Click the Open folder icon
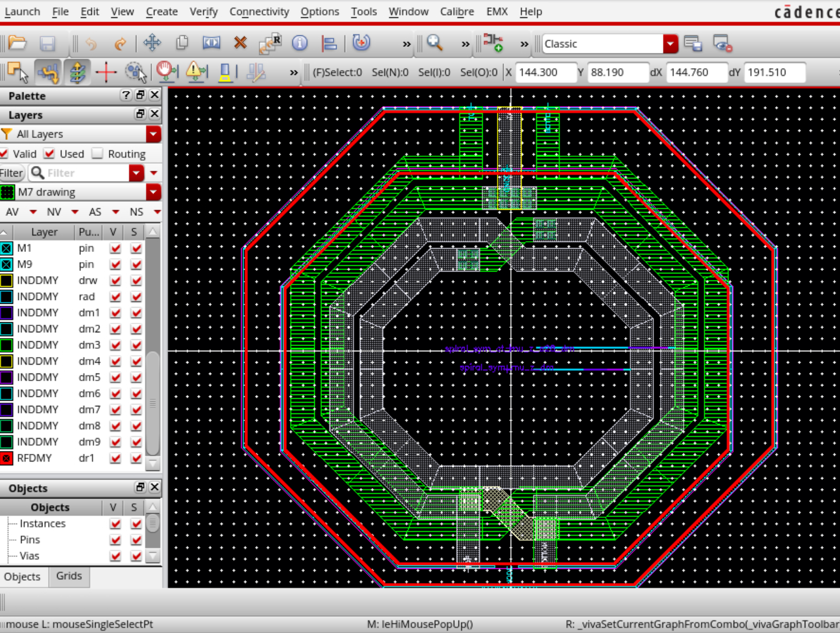Viewport: 840px width, 633px height. [18, 43]
